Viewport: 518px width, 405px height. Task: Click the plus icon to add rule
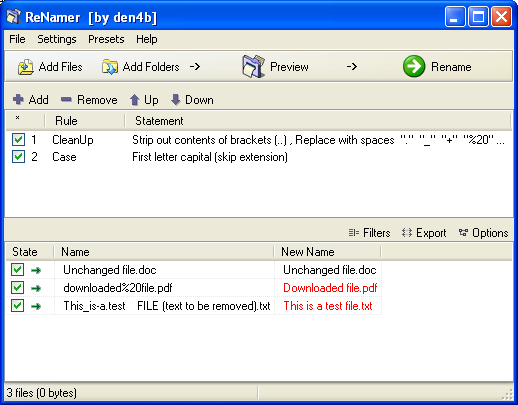coord(18,99)
